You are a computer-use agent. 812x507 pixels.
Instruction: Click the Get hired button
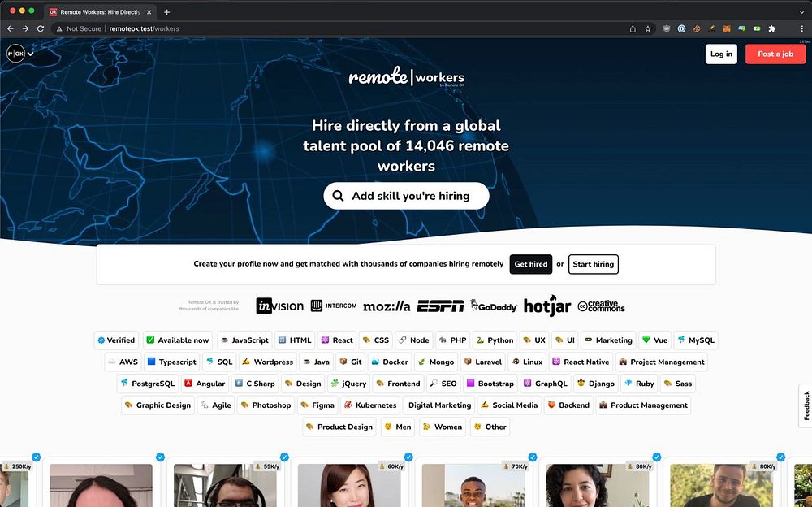tap(531, 264)
